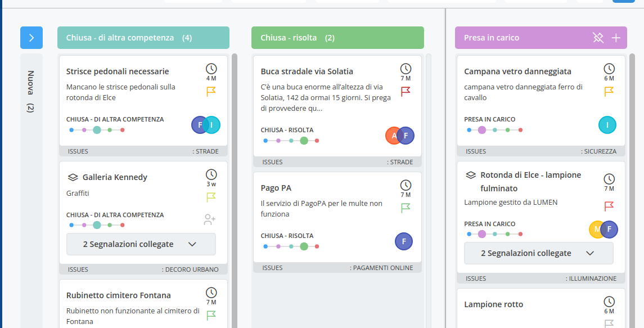Click the red flag on Buca stradale card
Viewport: 644px width, 328px height.
(x=406, y=91)
